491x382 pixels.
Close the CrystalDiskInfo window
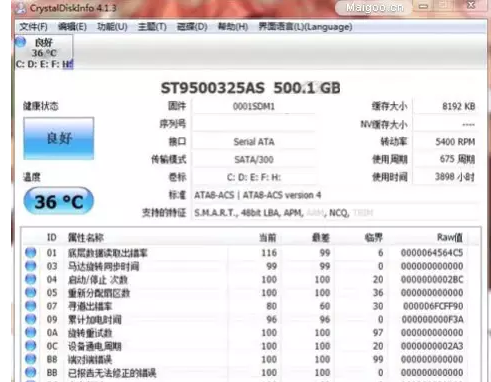coord(471,5)
